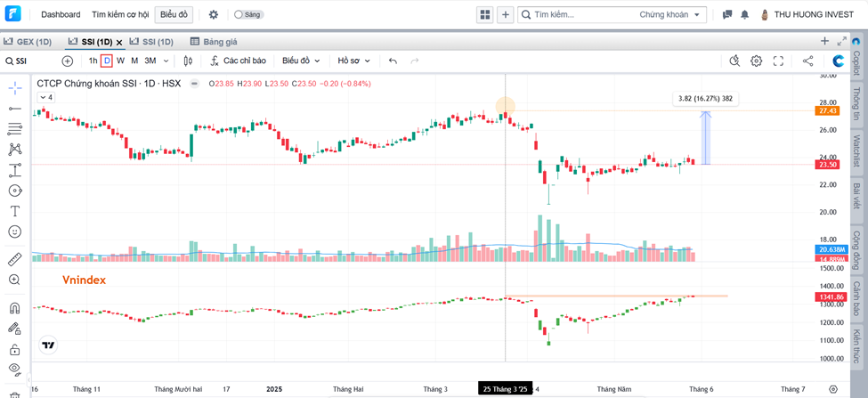Screen dimensions: 868x398
Task: Open the Chứng khoán search type dropdown
Action: point(669,15)
